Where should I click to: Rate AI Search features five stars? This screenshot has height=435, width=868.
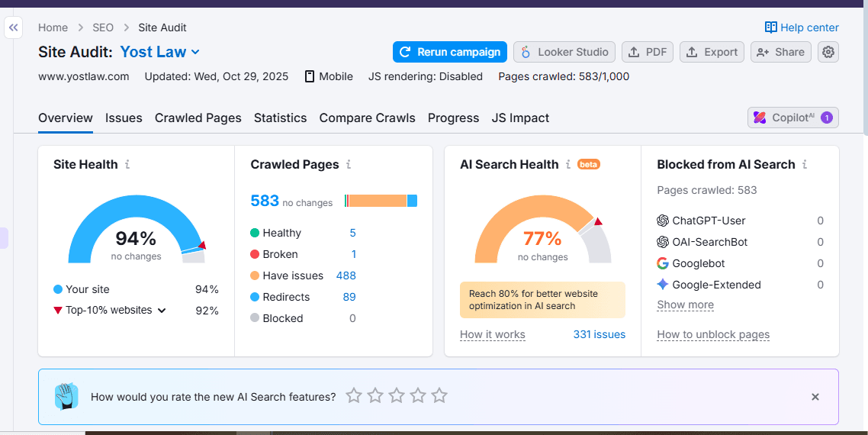click(439, 395)
